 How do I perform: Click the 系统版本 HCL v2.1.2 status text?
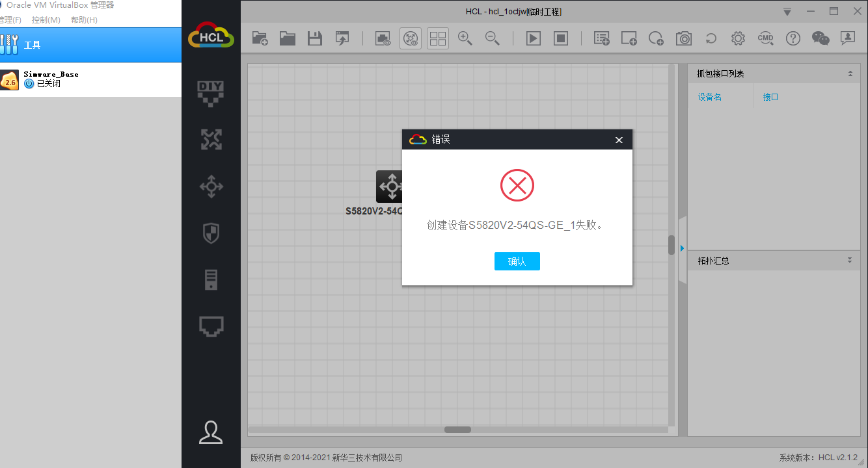coord(819,458)
